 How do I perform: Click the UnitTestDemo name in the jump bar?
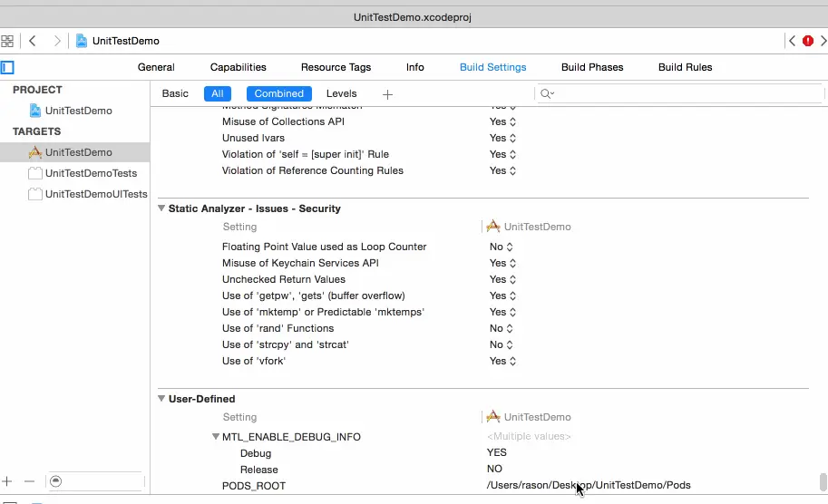pyautogui.click(x=126, y=41)
